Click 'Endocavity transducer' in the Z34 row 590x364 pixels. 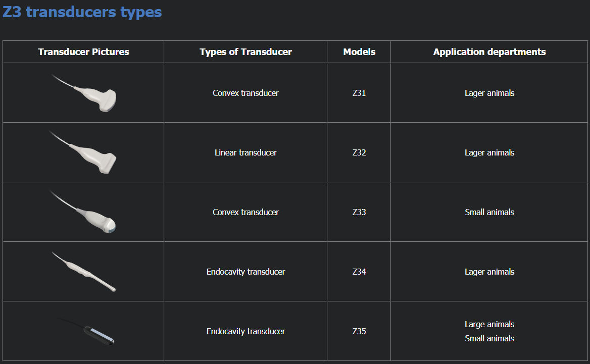[x=245, y=272]
